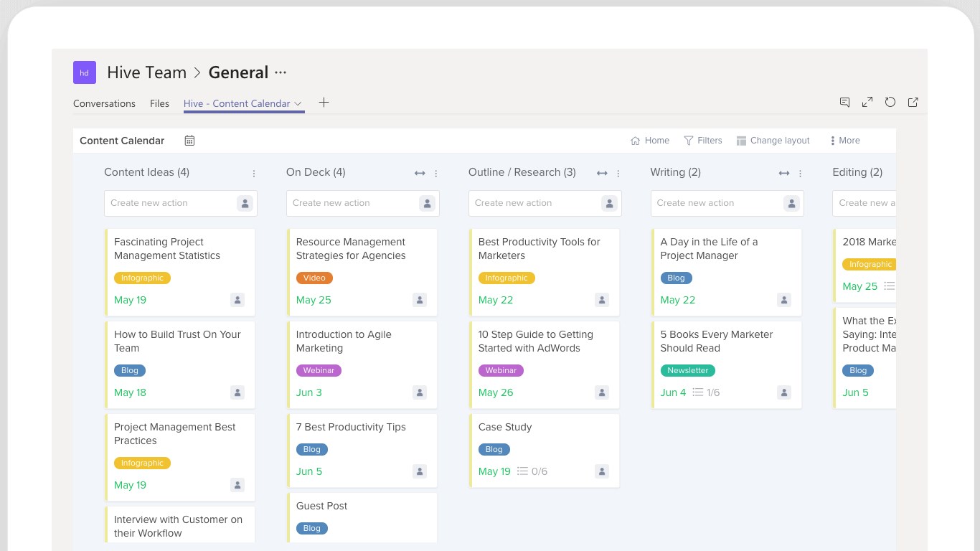Screen dimensions: 980x551
Task: Click the Video label on Resource Management card
Action: coord(314,278)
